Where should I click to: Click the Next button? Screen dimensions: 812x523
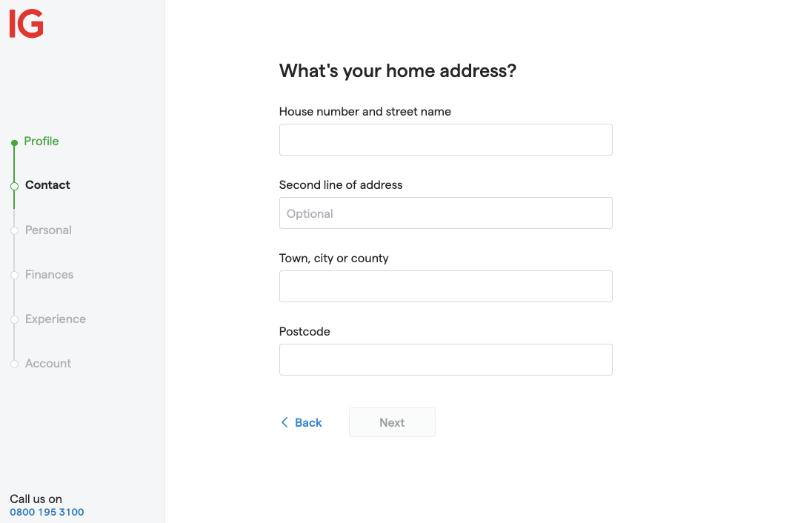[x=392, y=422]
